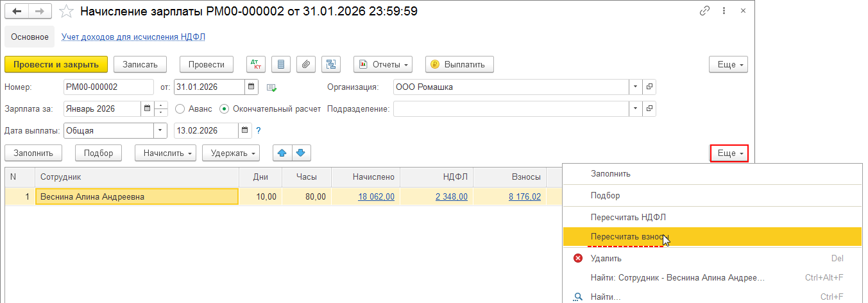Screen dimensions: 868x303
Task: Click the back navigation arrow
Action: coord(17,11)
